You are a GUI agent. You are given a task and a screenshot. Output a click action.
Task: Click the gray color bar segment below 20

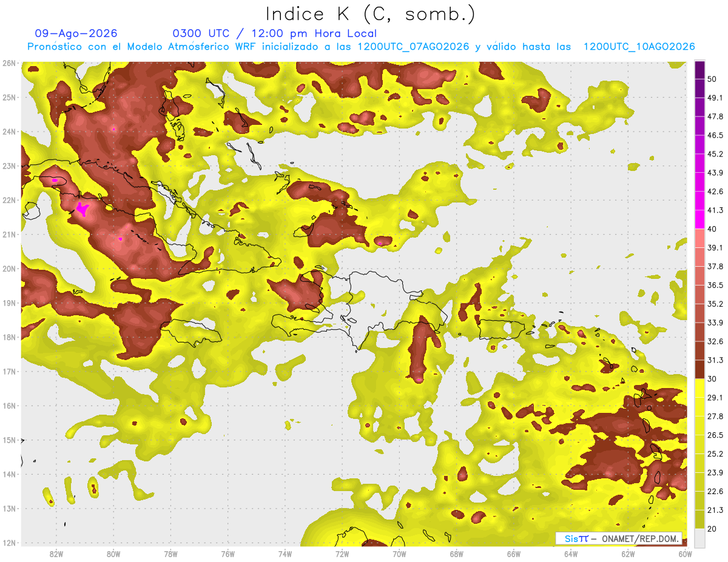699,537
